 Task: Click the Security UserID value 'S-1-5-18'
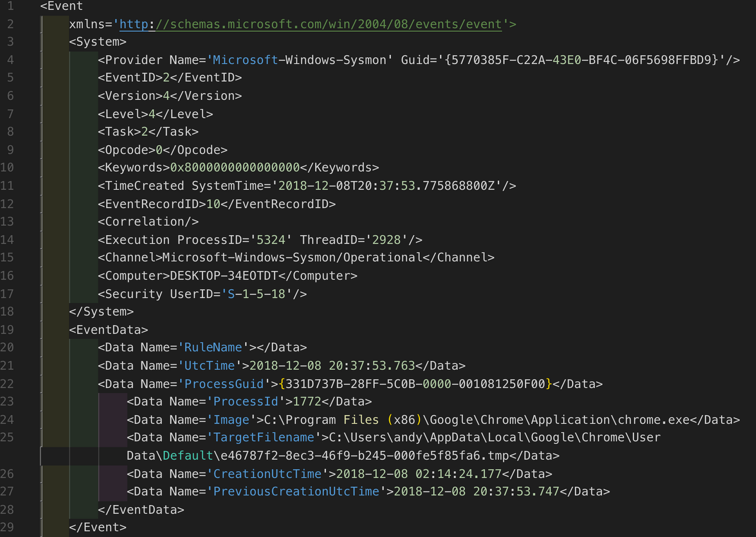[256, 294]
